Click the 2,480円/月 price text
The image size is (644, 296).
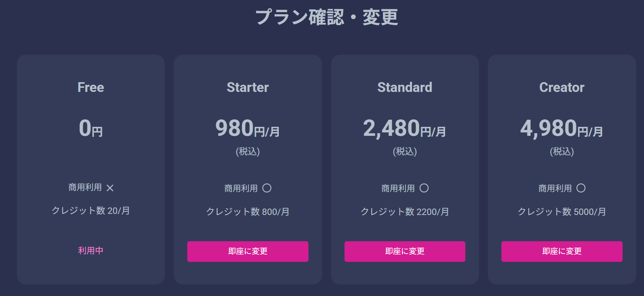pyautogui.click(x=405, y=128)
